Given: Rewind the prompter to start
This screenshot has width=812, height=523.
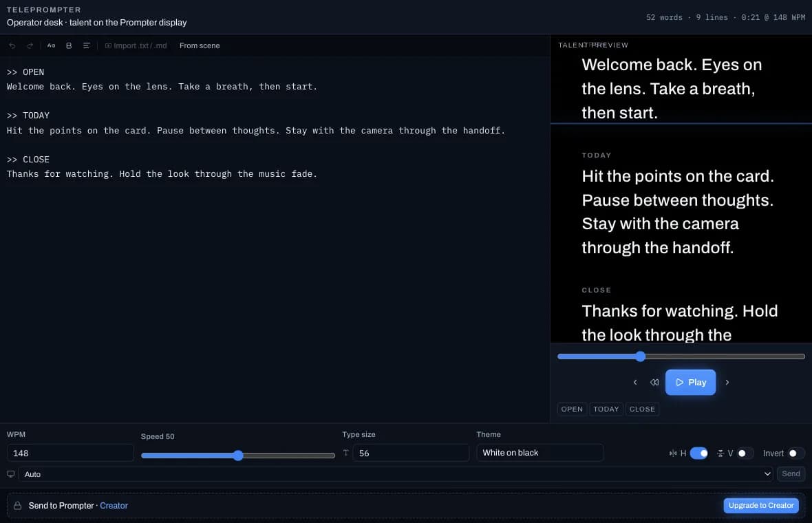Looking at the screenshot, I should pos(654,382).
